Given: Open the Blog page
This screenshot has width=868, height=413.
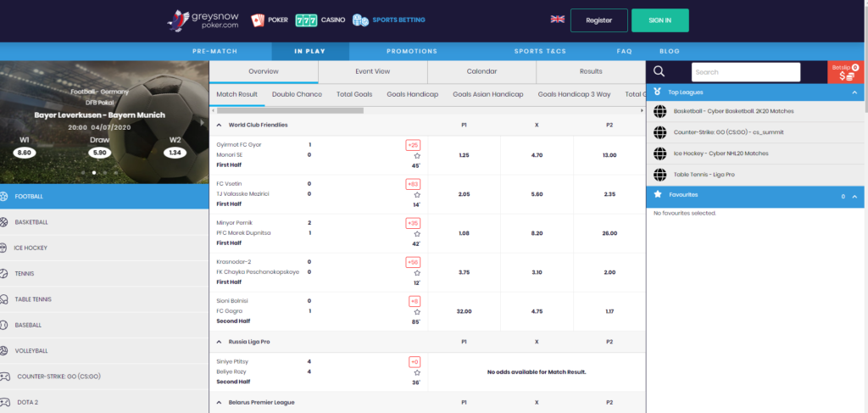Looking at the screenshot, I should (670, 52).
